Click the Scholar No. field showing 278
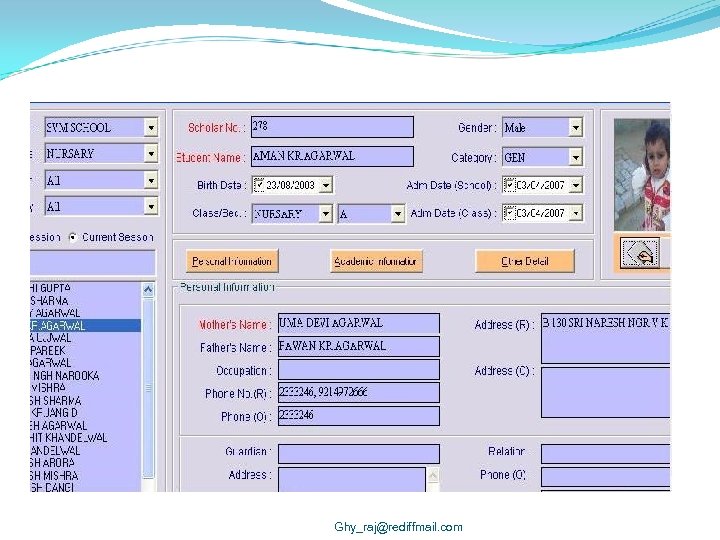Viewport: 720px width, 540px height. tap(332, 127)
